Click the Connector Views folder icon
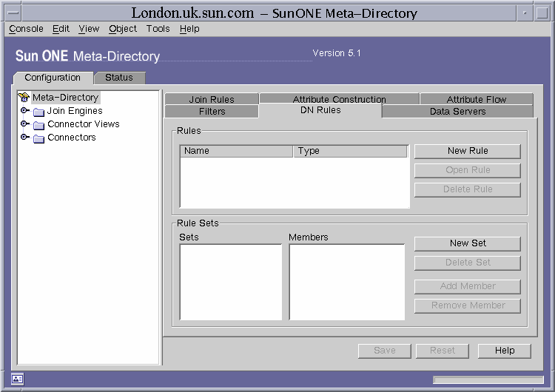 [38, 125]
